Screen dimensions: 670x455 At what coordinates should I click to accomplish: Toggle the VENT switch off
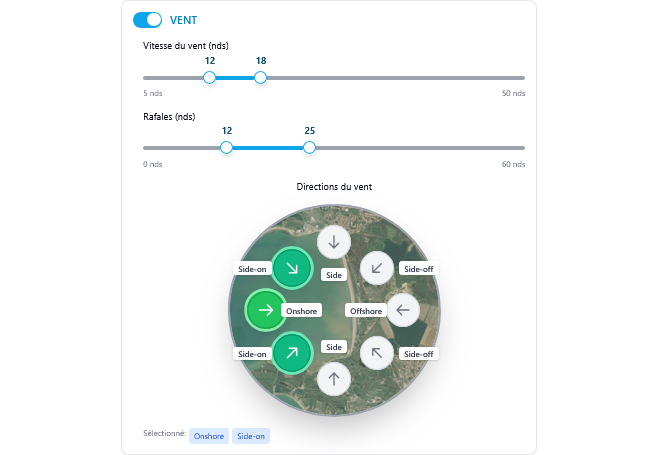pyautogui.click(x=147, y=19)
